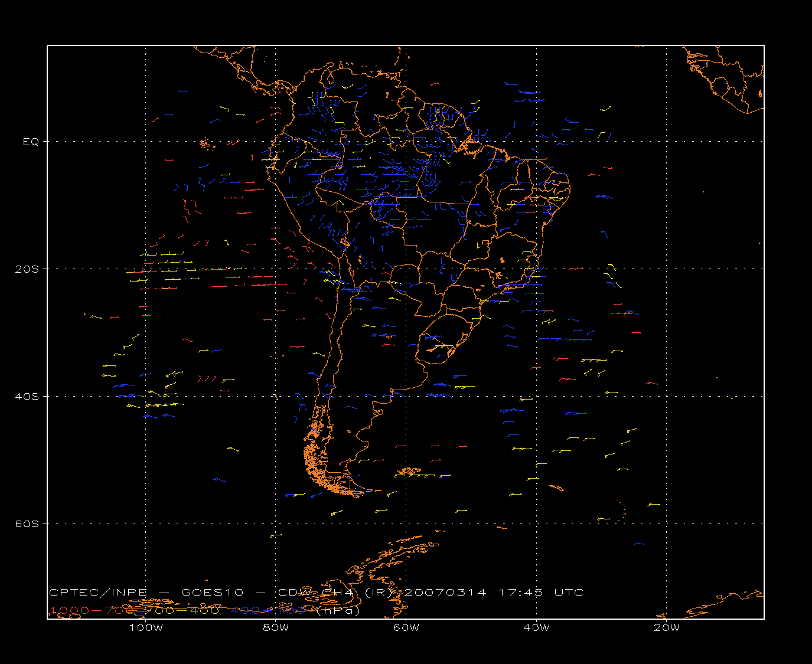This screenshot has width=812, height=664.
Task: Click the CDW CH4 (IR) channel text
Action: pyautogui.click(x=335, y=593)
